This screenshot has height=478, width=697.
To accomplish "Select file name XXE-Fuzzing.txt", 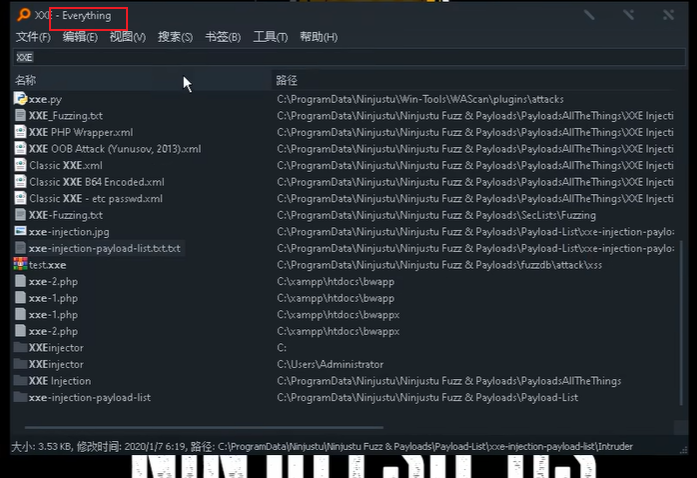I will coord(66,215).
